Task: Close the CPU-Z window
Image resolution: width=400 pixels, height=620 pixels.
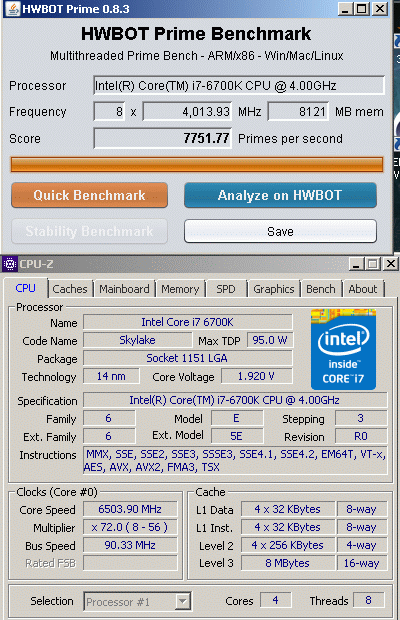Action: pos(391,264)
